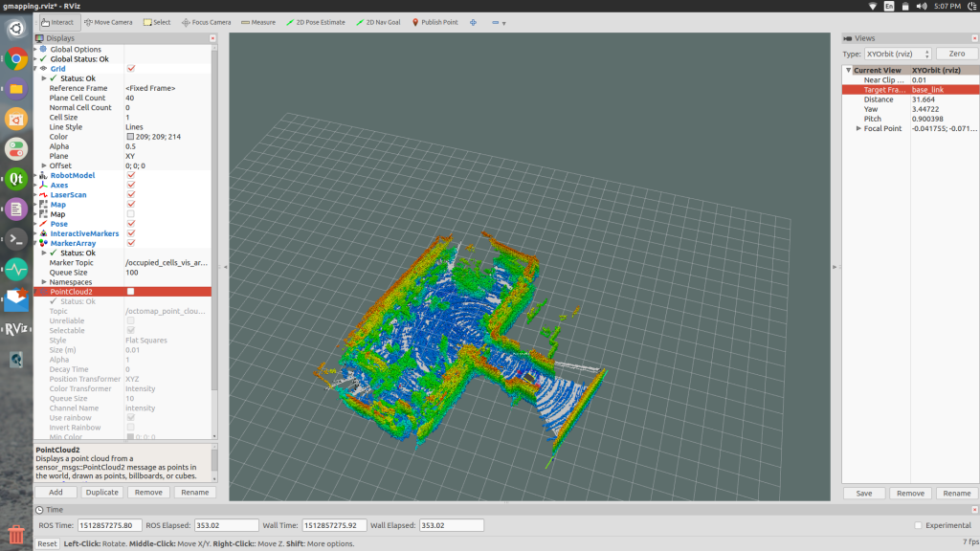The image size is (980, 551).
Task: Open Qt Creator from the dock
Action: tap(16, 179)
